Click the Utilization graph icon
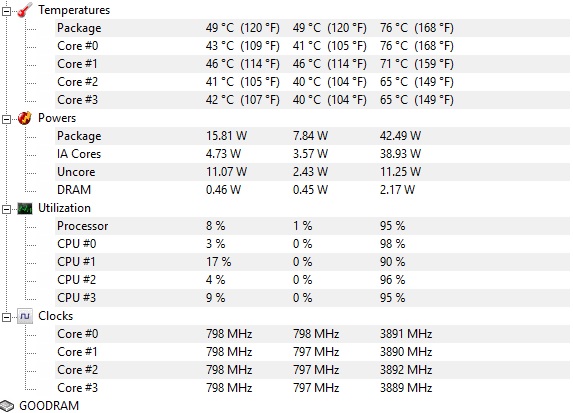The image size is (573, 413). tap(24, 208)
